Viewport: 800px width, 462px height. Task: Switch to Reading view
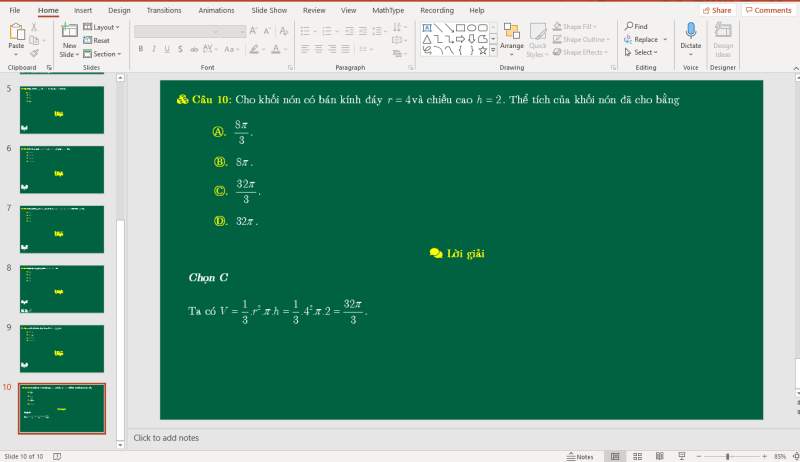click(x=660, y=456)
